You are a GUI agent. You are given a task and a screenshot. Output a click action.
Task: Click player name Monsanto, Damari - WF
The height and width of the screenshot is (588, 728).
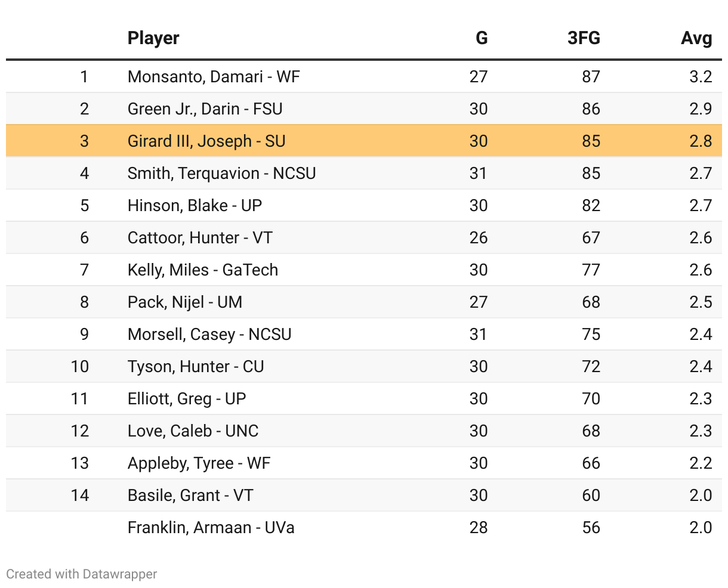(214, 76)
